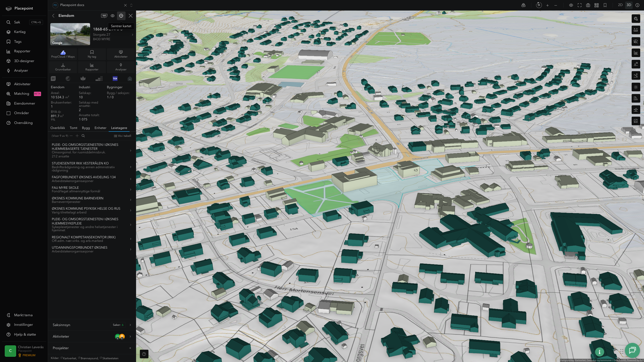Screen dimensions: 644x362
Task: Open the BR register badge
Action: (53, 79)
